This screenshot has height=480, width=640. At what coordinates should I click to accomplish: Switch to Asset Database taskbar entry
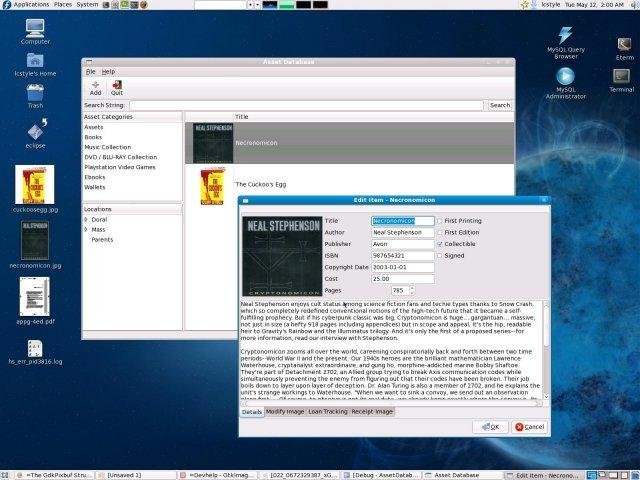pyautogui.click(x=462, y=476)
